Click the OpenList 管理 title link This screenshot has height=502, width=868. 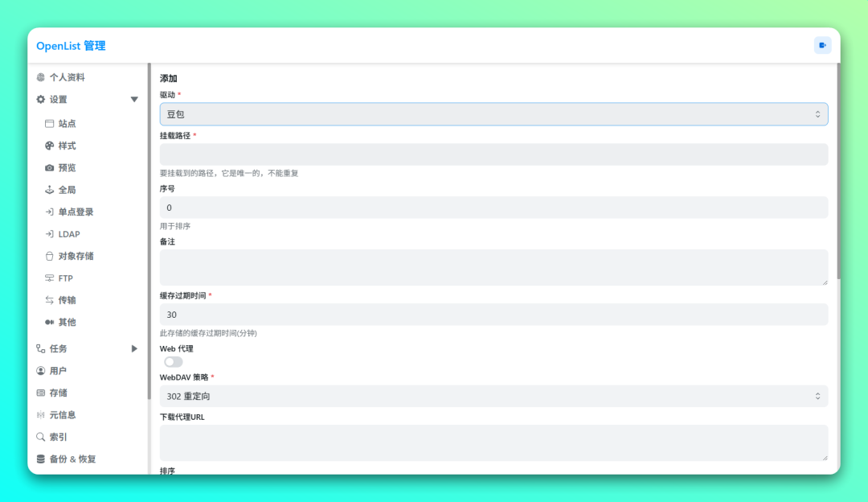[x=71, y=46]
